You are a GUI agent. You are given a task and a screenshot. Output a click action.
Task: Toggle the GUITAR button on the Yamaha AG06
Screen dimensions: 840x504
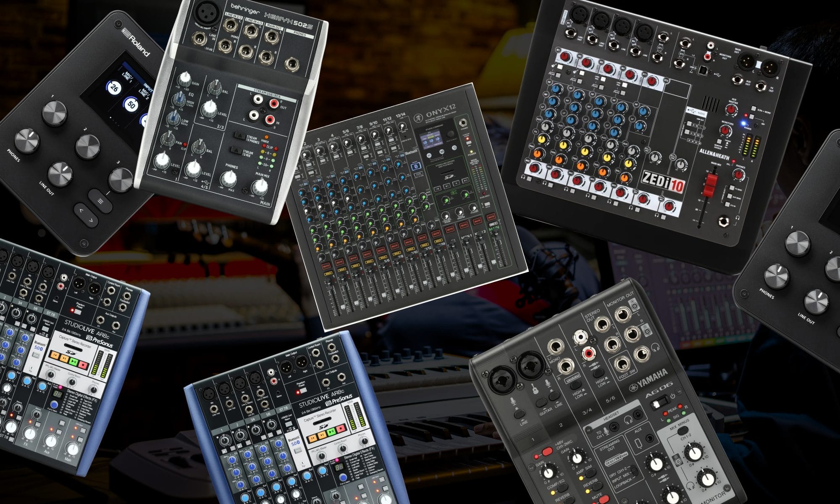point(541,402)
